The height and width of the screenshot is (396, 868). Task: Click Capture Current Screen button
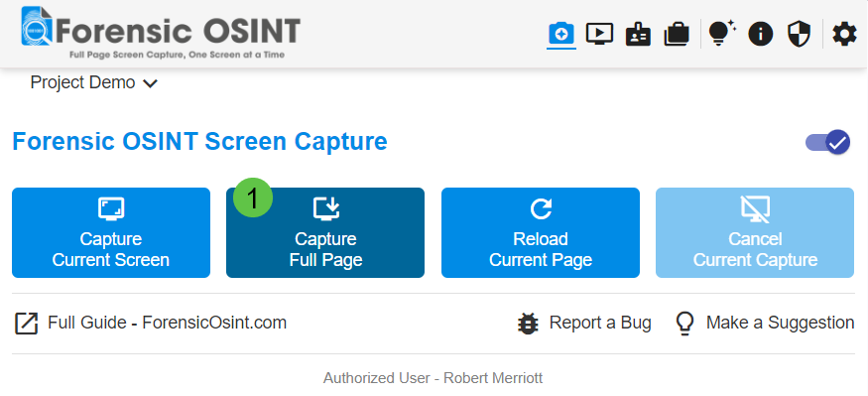coord(111,232)
